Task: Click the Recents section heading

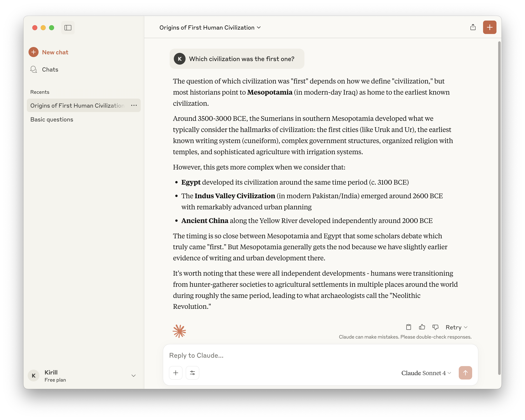Action: [40, 92]
